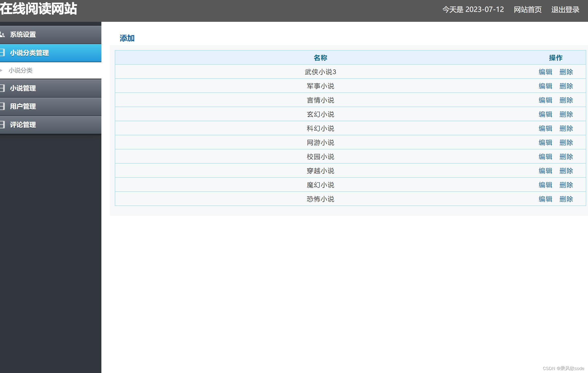Image resolution: width=588 pixels, height=373 pixels.
Task: Go to 网站首页 in header
Action: (527, 10)
